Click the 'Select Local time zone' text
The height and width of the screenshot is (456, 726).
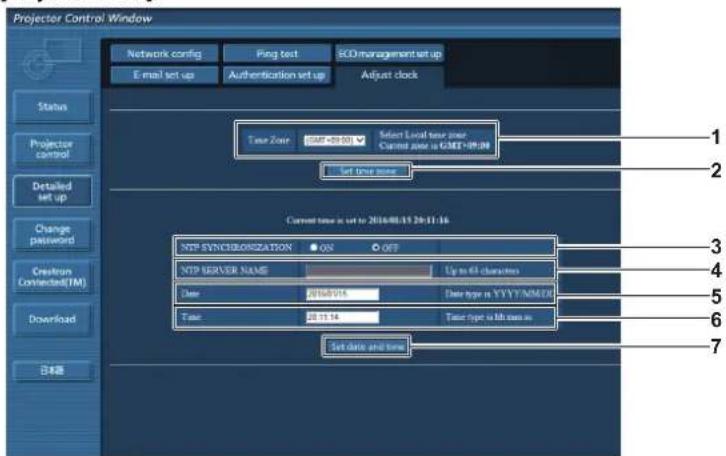pos(423,135)
